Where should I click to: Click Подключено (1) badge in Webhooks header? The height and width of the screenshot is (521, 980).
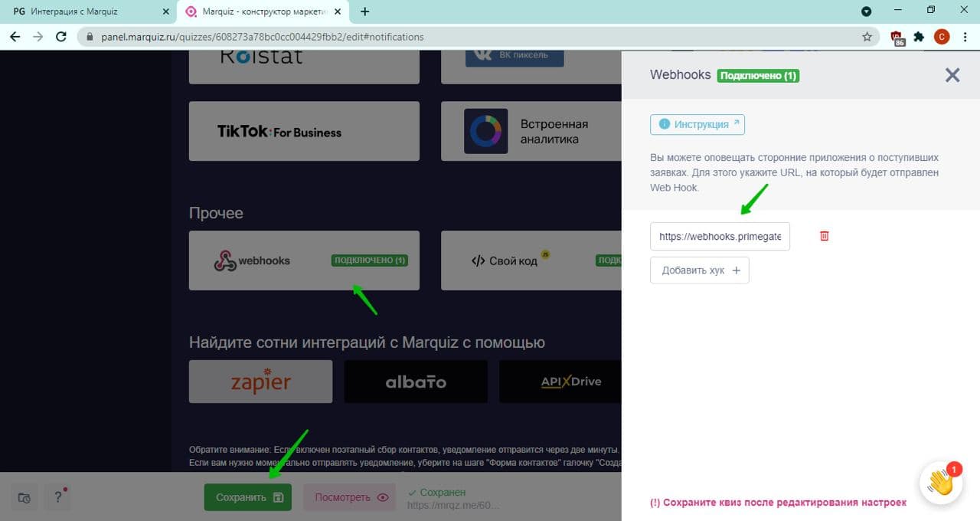(758, 75)
